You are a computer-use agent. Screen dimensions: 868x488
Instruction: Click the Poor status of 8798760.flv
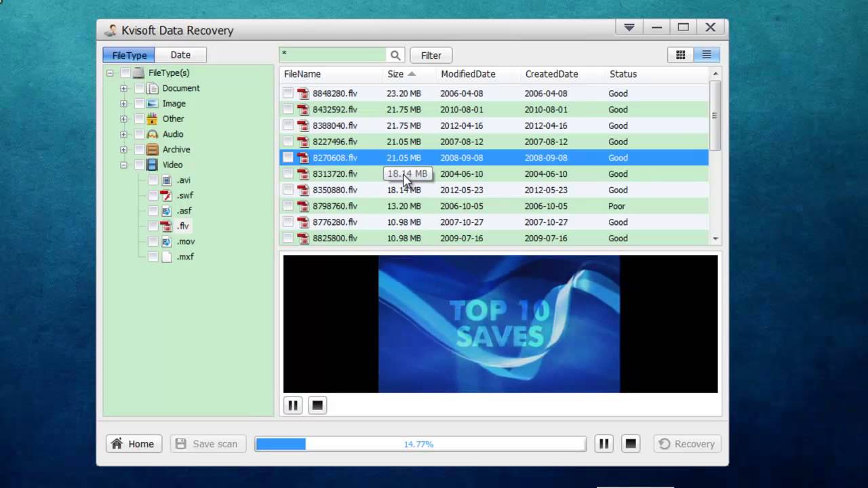point(617,206)
